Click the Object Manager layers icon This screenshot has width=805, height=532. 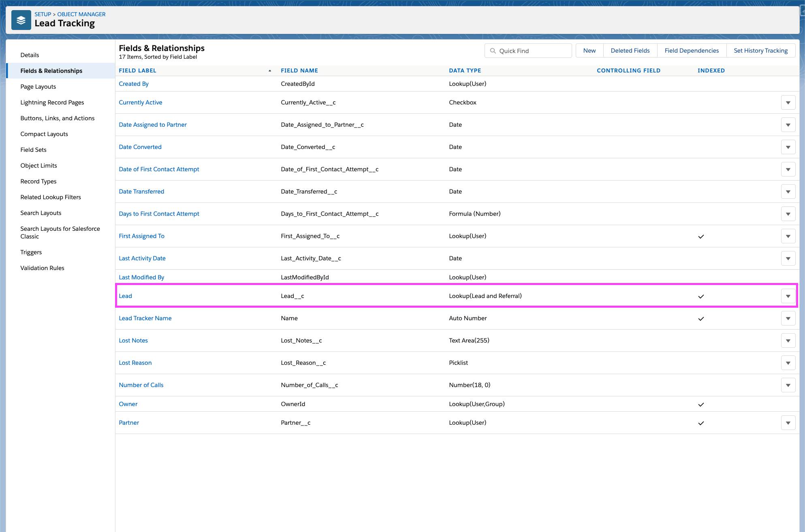click(x=21, y=20)
